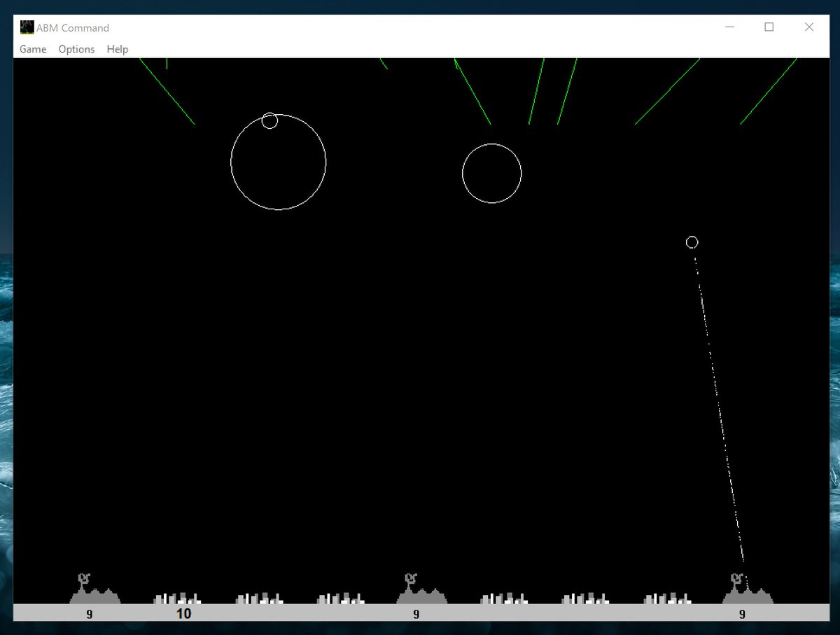The height and width of the screenshot is (635, 840).
Task: Click ammo count 9 under left base
Action: point(90,615)
